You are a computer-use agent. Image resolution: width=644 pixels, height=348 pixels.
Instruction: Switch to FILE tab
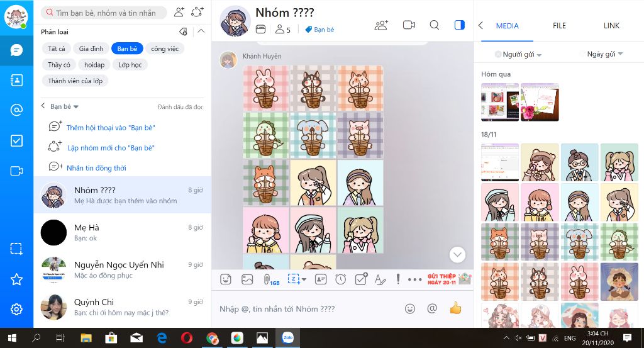tap(559, 26)
